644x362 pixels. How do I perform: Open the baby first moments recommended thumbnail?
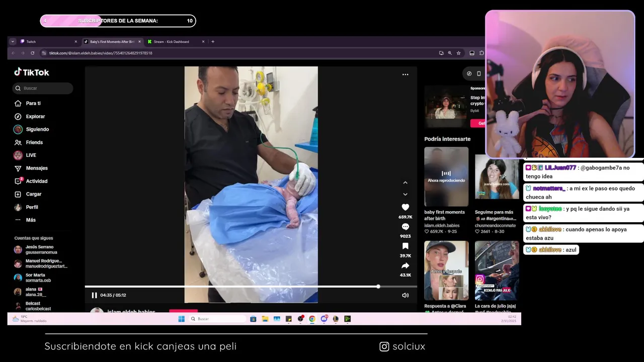[x=446, y=176]
